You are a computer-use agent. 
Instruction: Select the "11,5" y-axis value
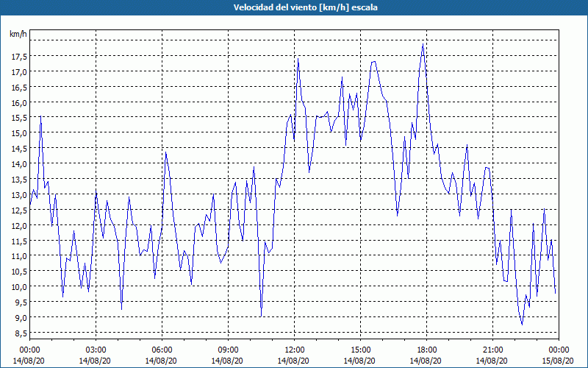[19, 241]
